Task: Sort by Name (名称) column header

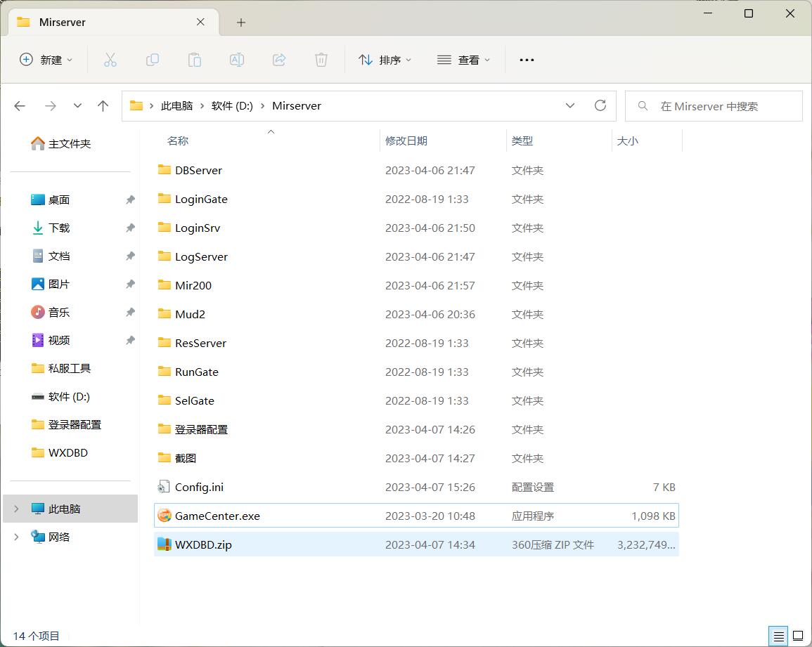Action: tap(178, 140)
